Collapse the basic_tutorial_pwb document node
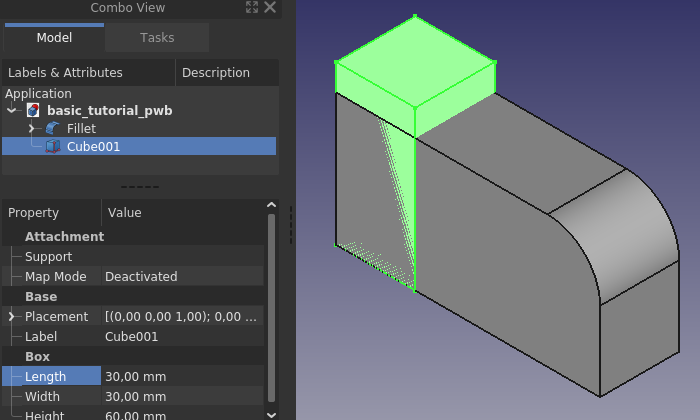 click(x=12, y=110)
